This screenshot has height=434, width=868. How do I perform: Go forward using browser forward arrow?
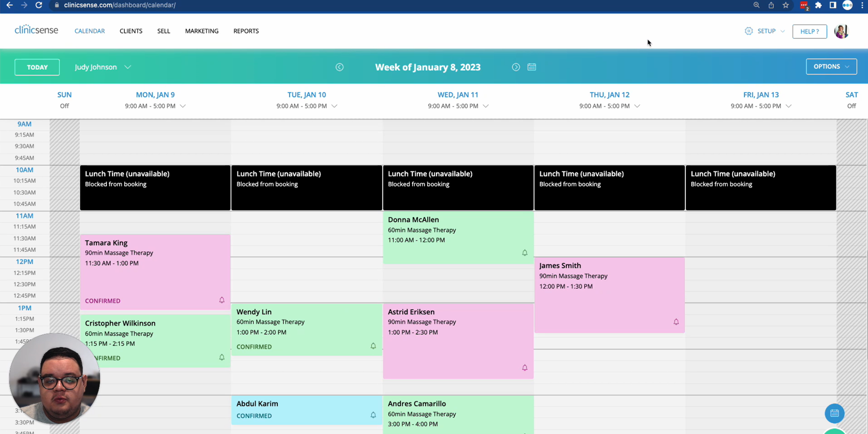pyautogui.click(x=24, y=5)
